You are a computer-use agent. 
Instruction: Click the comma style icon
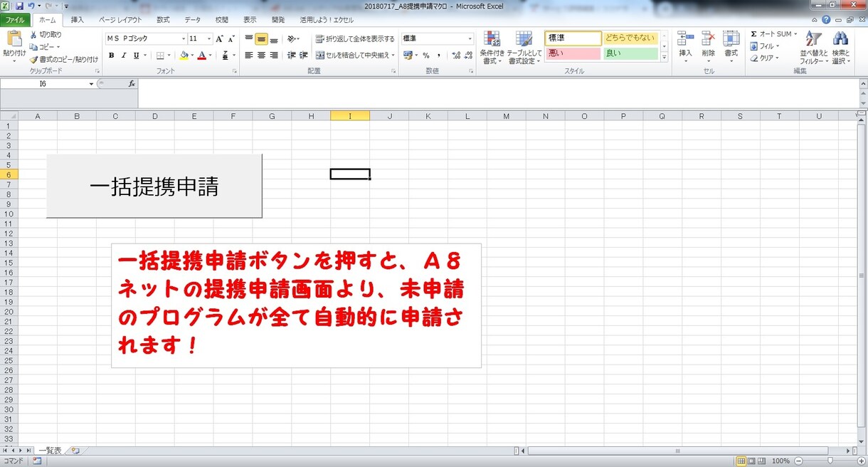(438, 55)
